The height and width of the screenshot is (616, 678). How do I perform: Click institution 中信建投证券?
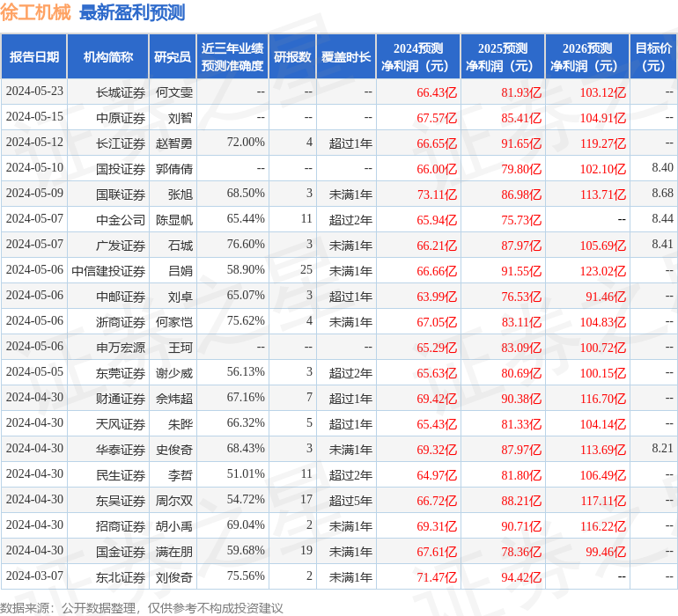click(108, 271)
